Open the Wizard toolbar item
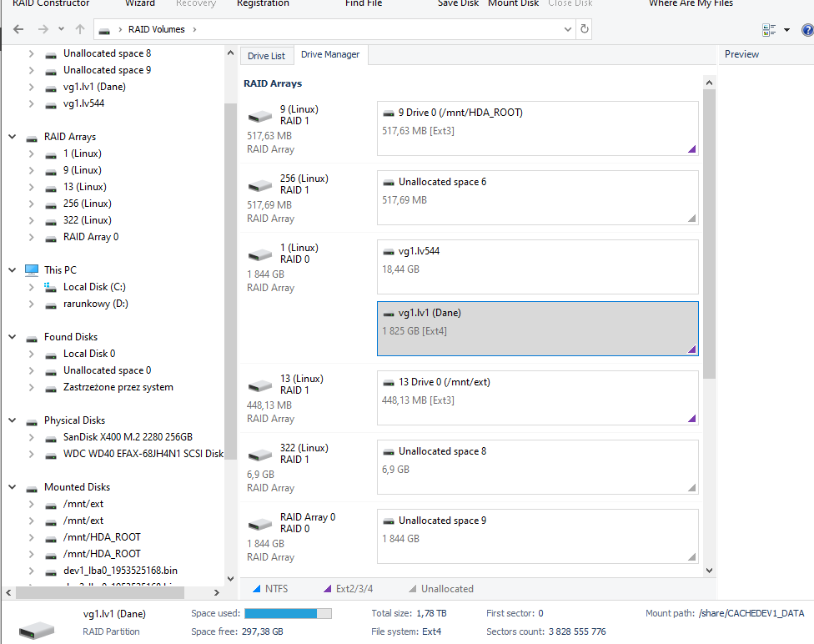Viewport: 814px width, 644px height. pyautogui.click(x=140, y=3)
